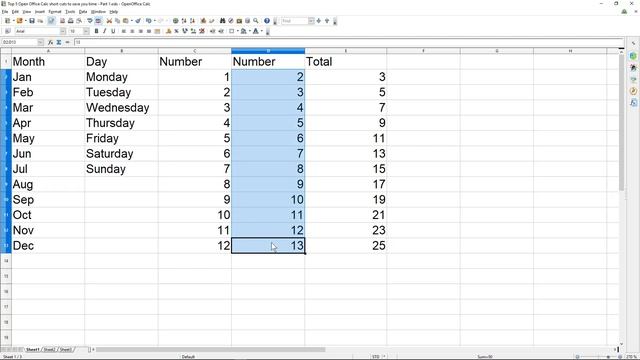Open the sidebar Properties deck
Screen dimensions: 640x360
(x=633, y=56)
